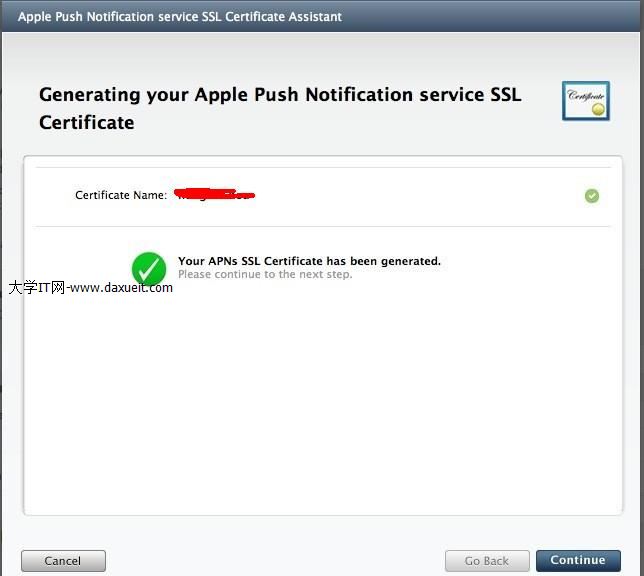644x576 pixels.
Task: Click the Certificate icon in header
Action: (x=586, y=101)
